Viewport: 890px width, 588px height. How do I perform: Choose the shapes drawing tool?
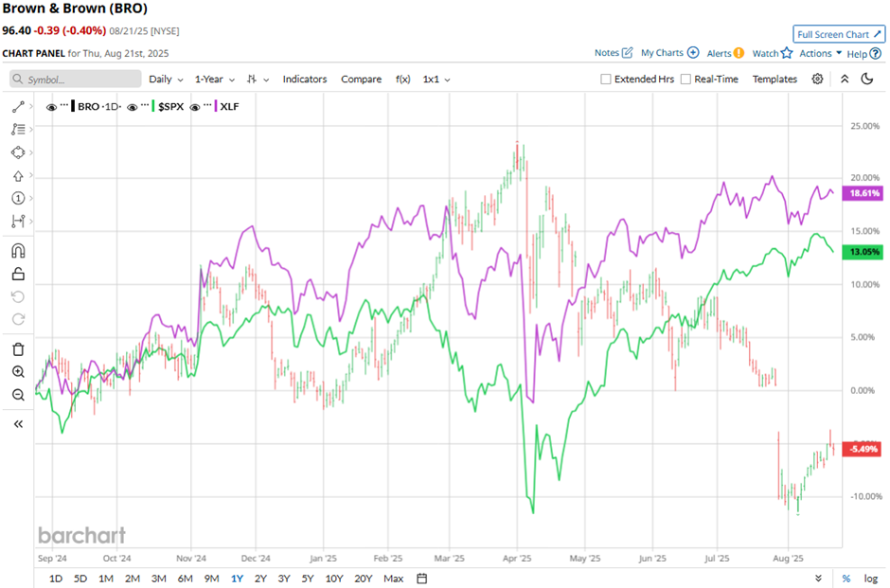coord(18,152)
